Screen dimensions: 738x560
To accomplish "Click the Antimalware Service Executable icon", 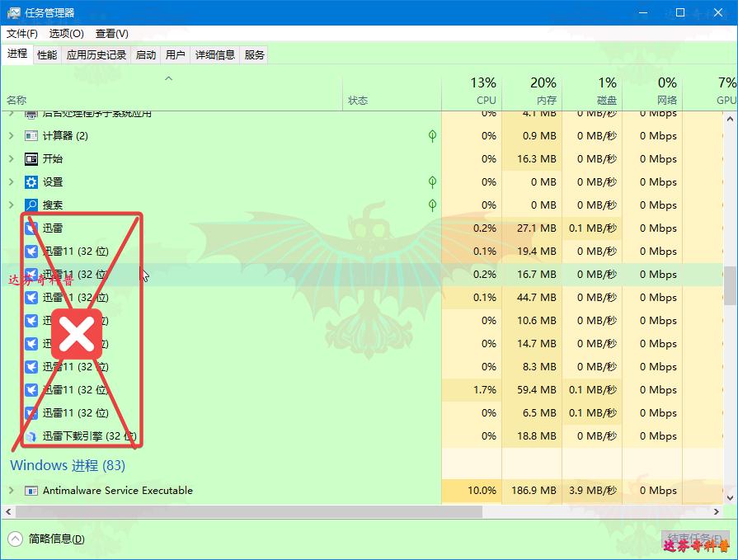I will click(31, 491).
